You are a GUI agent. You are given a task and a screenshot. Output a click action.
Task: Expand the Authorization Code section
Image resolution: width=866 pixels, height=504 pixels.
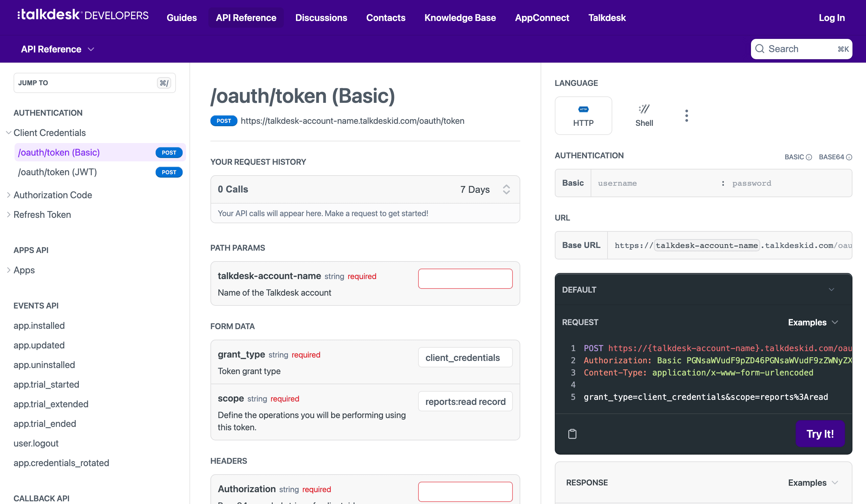[x=8, y=195]
